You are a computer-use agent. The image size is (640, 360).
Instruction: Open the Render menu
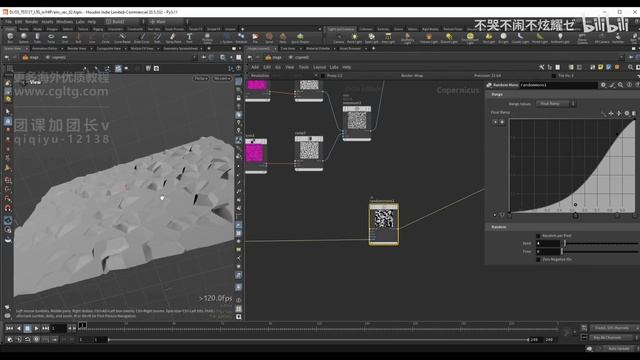click(31, 22)
